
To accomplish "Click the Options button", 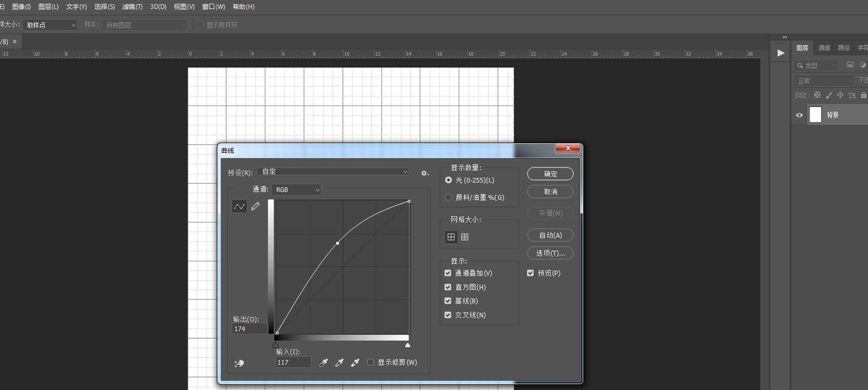I will pyautogui.click(x=550, y=253).
